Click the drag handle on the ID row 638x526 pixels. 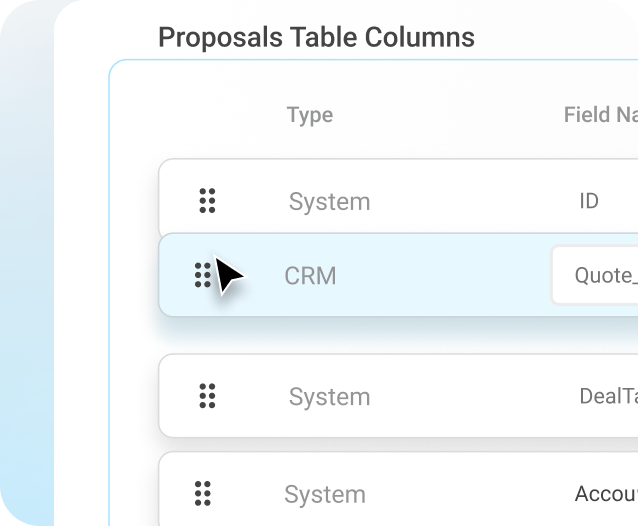point(207,201)
